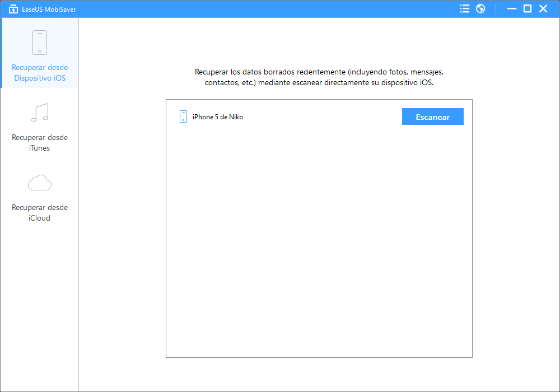This screenshot has width=560, height=392.
Task: Click the blank title bar area
Action: (x=252, y=8)
